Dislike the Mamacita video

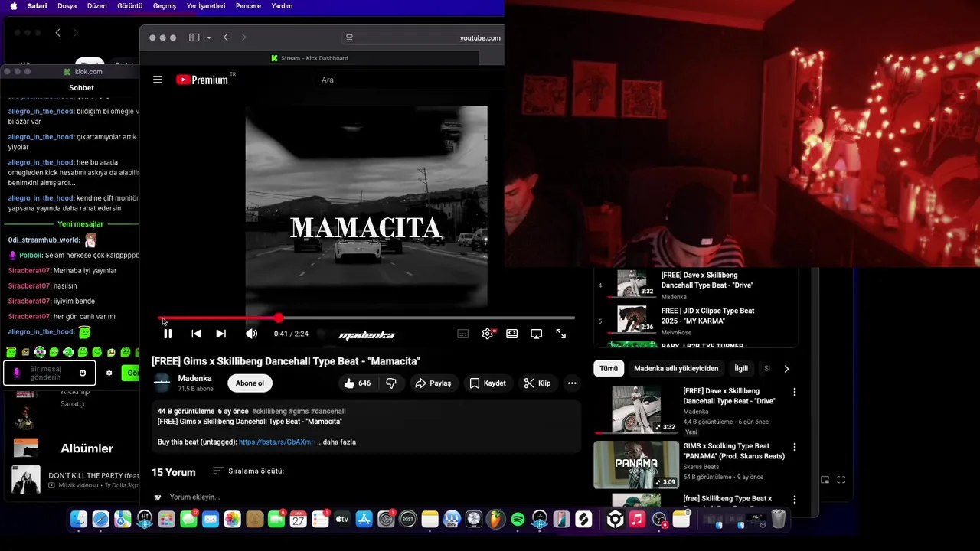(391, 383)
